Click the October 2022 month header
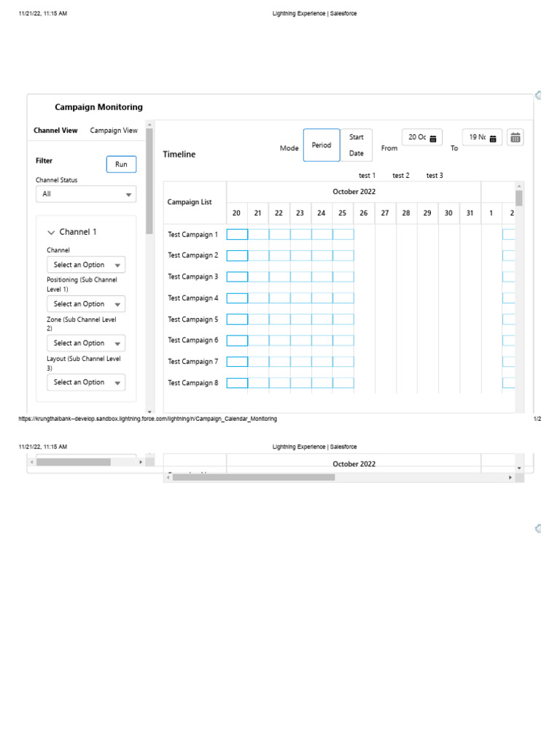Image resolution: width=560 pixels, height=747 pixels. [354, 192]
